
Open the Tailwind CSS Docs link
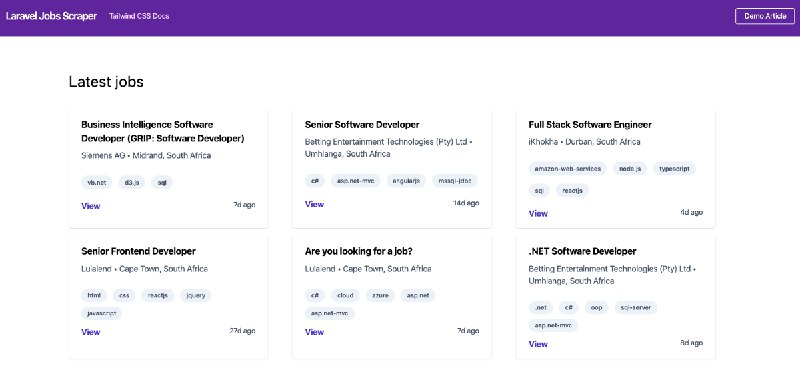tap(139, 16)
